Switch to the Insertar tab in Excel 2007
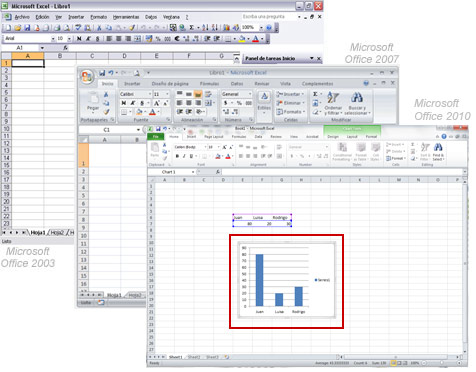Image resolution: width=476 pixels, height=372 pixels. coord(132,84)
